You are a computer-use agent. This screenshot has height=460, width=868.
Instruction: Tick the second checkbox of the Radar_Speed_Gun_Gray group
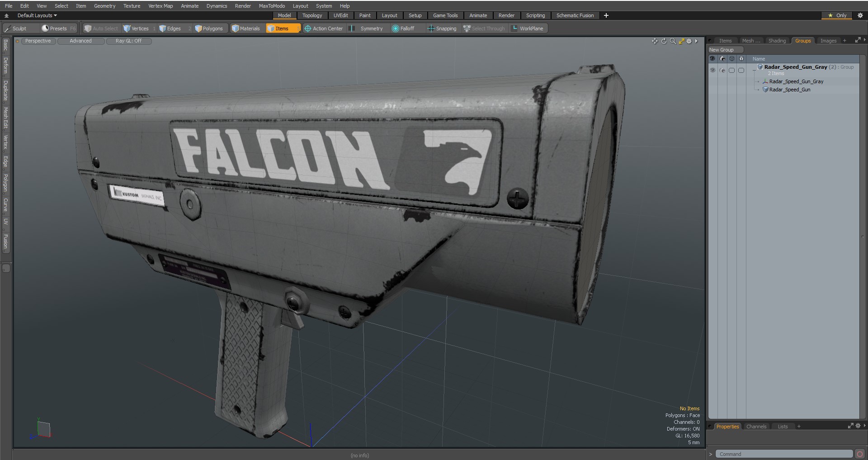pyautogui.click(x=741, y=71)
